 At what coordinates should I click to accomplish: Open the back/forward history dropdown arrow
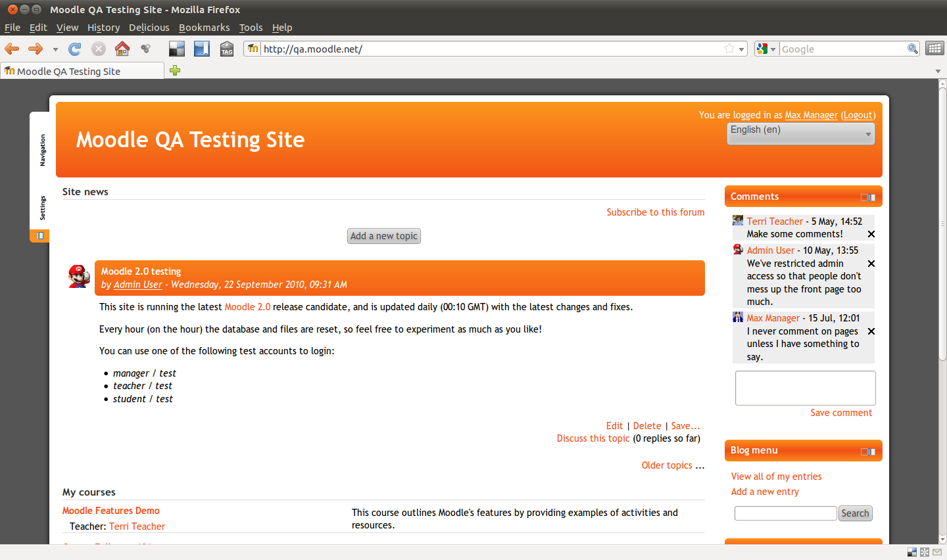55,49
